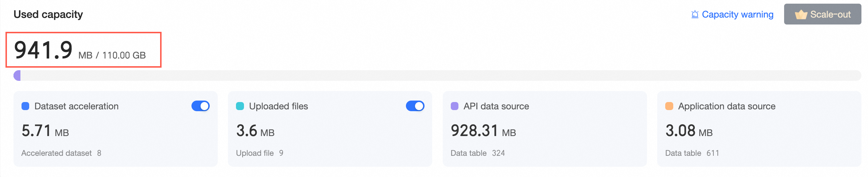This screenshot has width=868, height=177.
Task: Open the Capacity warning text link
Action: [737, 15]
